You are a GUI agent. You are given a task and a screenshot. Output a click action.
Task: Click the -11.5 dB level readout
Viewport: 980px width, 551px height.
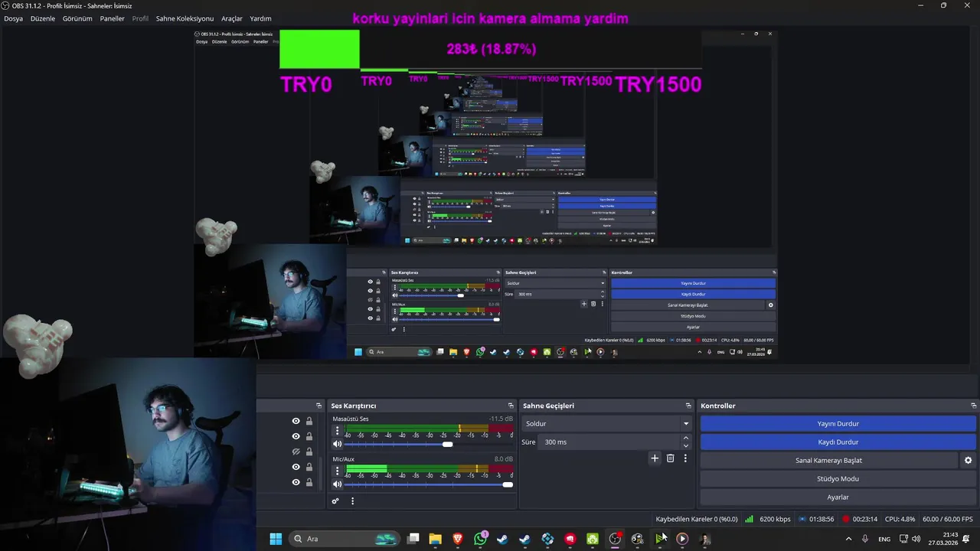[501, 419]
